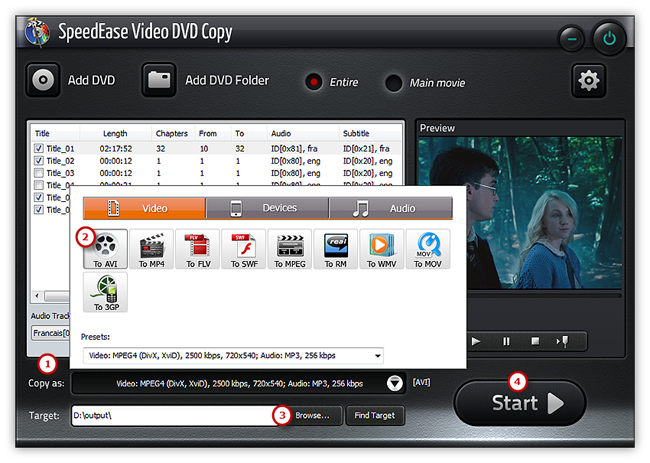The width and height of the screenshot is (650, 463).
Task: Click the Start button
Action: 520,403
